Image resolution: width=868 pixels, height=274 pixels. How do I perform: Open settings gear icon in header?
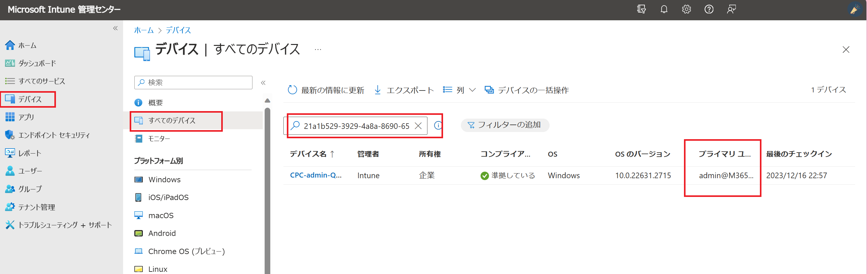pos(686,9)
